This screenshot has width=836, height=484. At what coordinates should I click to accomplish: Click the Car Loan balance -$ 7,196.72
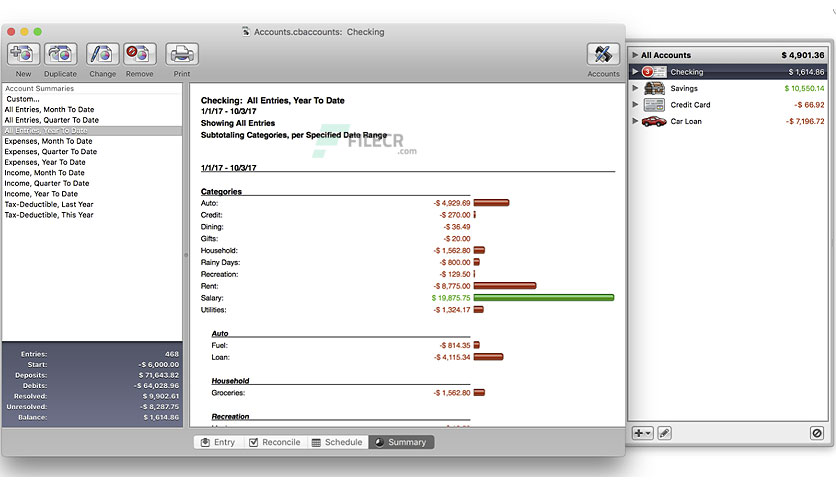point(805,122)
